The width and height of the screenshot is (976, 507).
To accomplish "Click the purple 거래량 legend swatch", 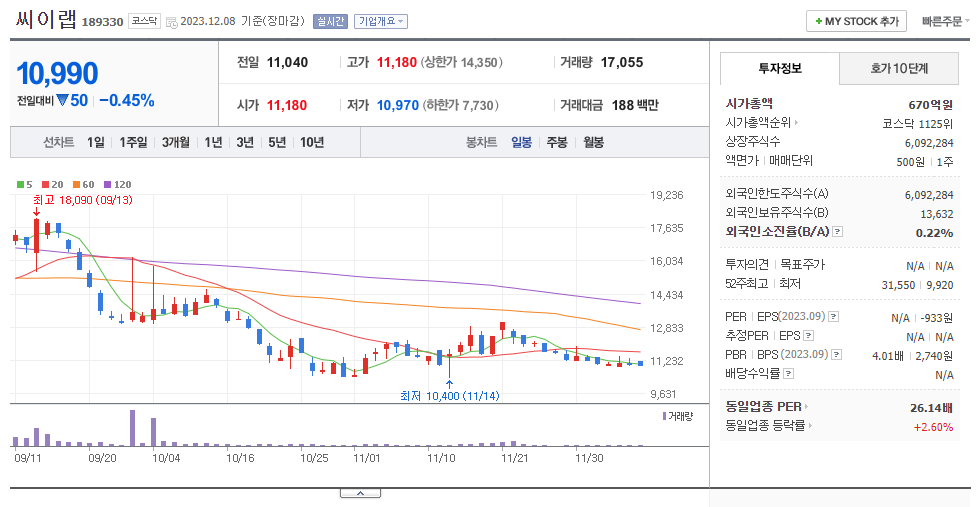I will pos(664,416).
